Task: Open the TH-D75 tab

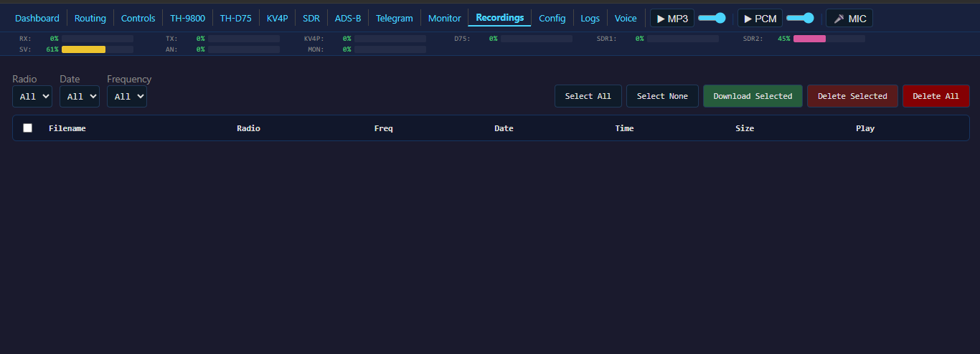Action: [x=236, y=19]
